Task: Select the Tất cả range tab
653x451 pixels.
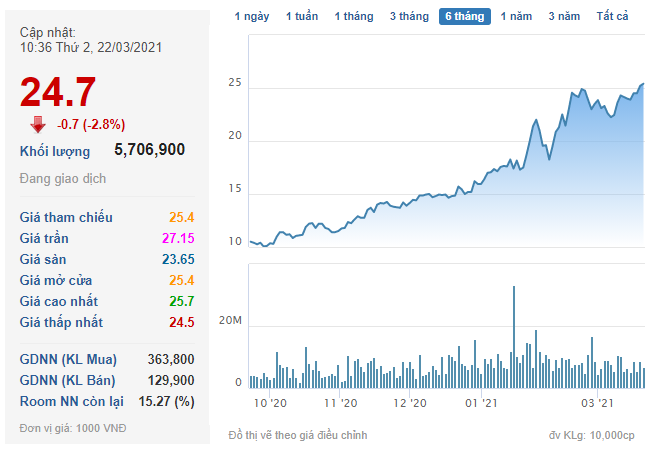Action: tap(612, 17)
